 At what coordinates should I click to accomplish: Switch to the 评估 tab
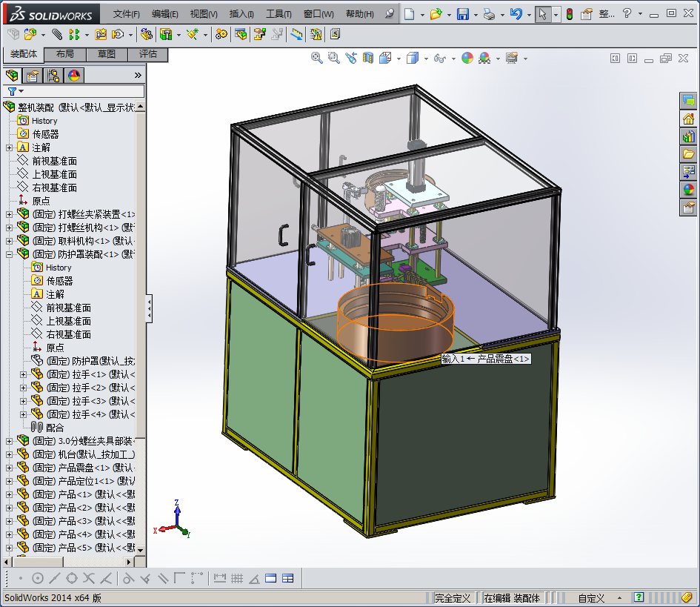pyautogui.click(x=147, y=54)
